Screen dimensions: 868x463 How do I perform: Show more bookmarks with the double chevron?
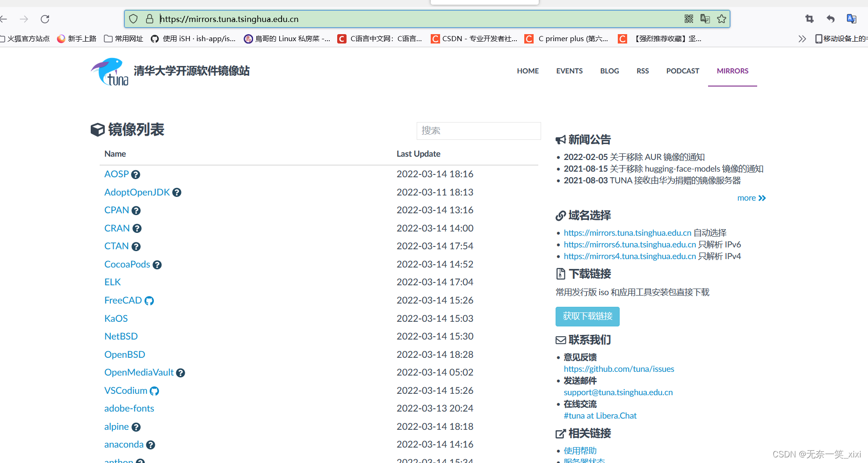pos(802,39)
